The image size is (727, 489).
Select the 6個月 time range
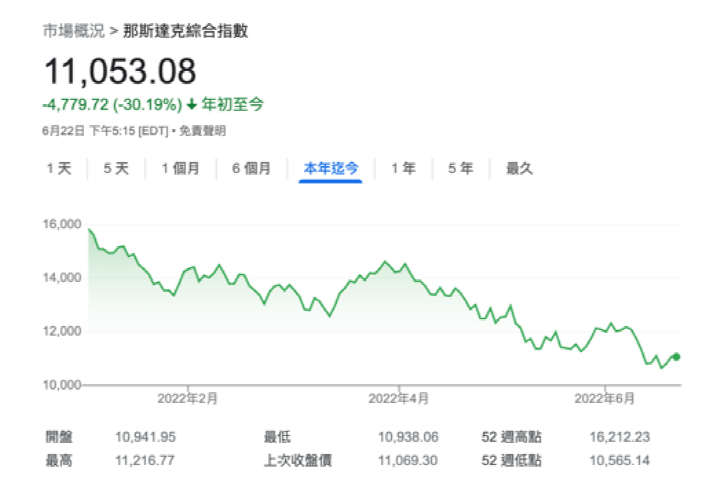pos(251,169)
